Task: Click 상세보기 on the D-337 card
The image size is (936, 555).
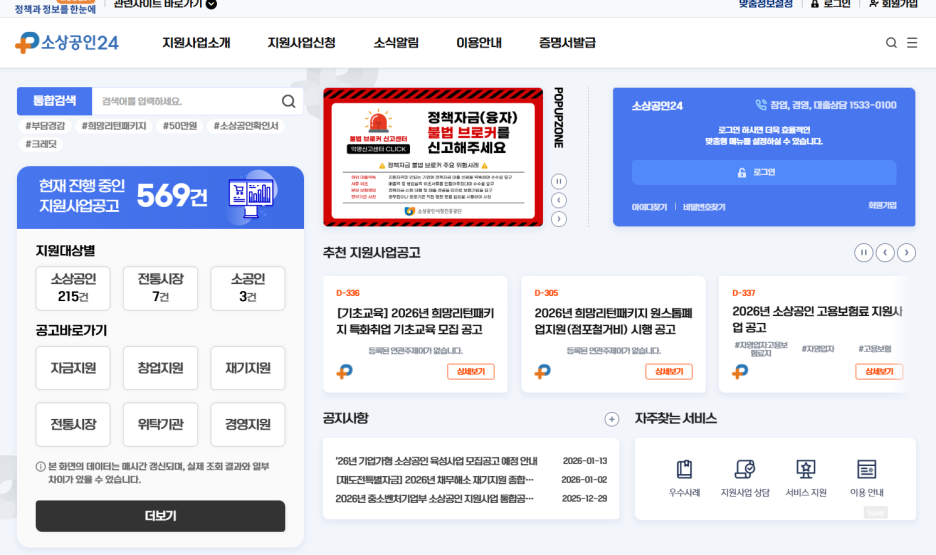Action: pyautogui.click(x=879, y=372)
